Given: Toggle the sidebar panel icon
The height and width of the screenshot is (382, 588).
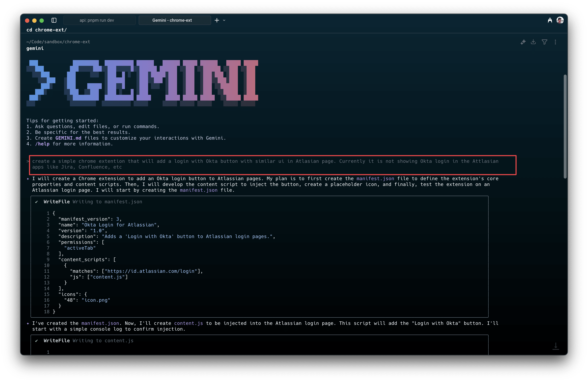Looking at the screenshot, I should click(x=54, y=20).
